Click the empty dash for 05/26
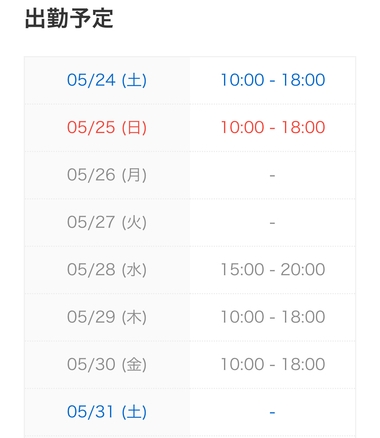This screenshot has width=380, height=438. pyautogui.click(x=272, y=175)
